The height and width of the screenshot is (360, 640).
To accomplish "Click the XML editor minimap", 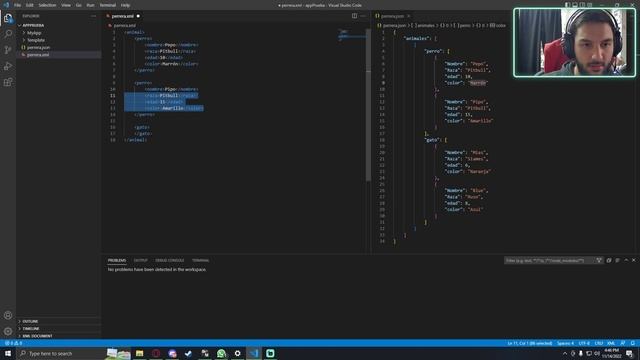I will [351, 36].
